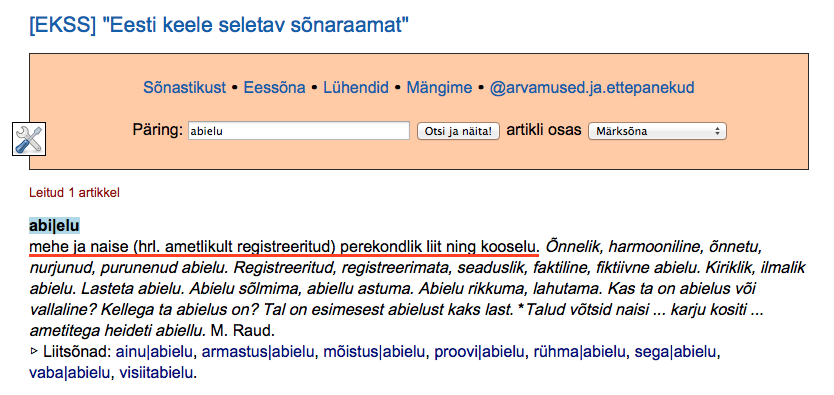Collapse the Liitsõnad triangle expander
Viewport: 834px width, 395px height.
click(x=35, y=351)
